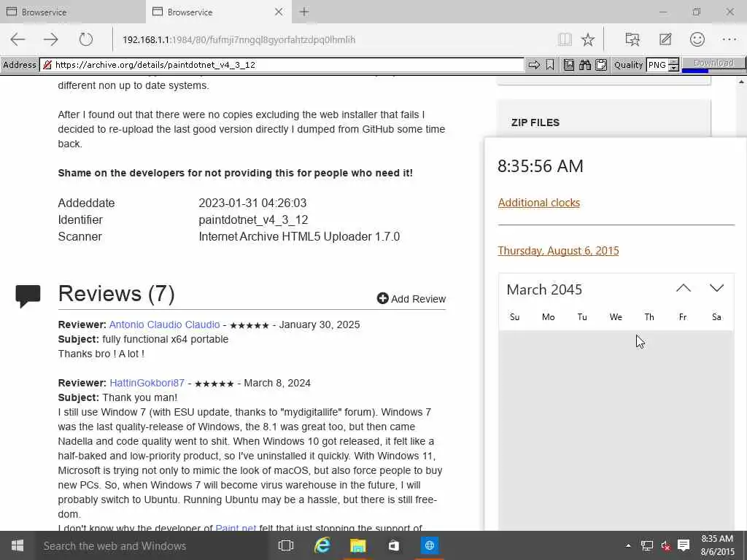Screen dimensions: 747x560
Task: Send feedback via the smiley face icon
Action: click(x=697, y=39)
